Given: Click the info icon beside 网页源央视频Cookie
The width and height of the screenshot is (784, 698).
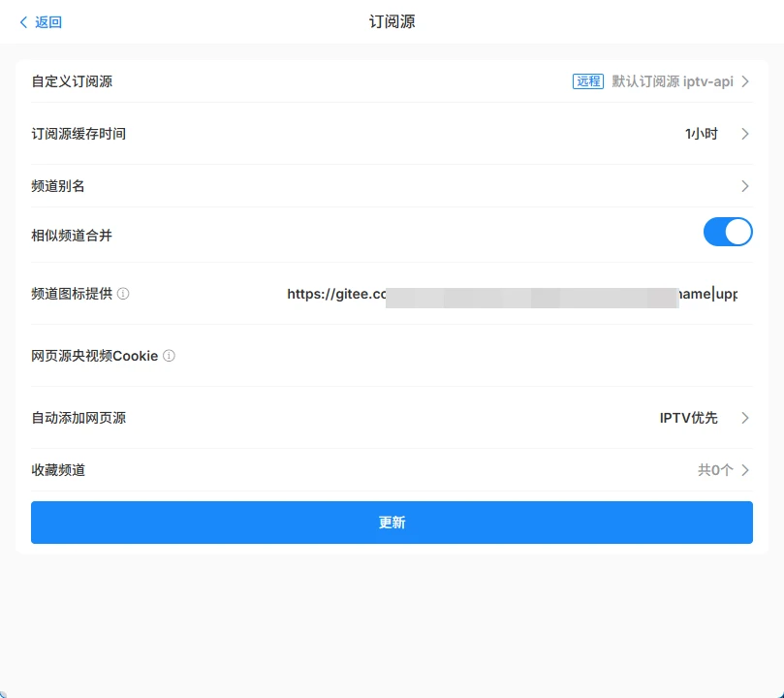Looking at the screenshot, I should 169,356.
